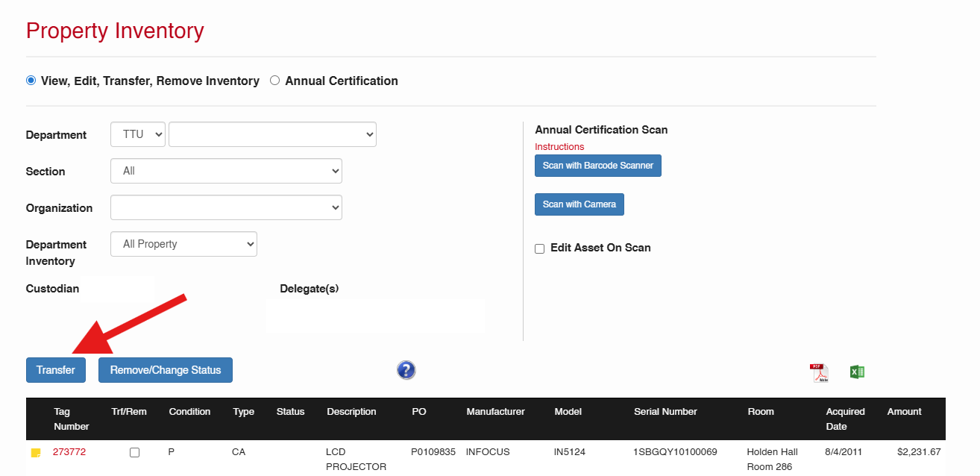
Task: Click the Remove/Change Status button
Action: point(166,370)
